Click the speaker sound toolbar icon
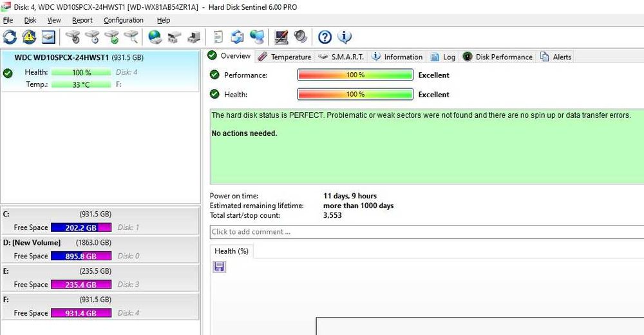 pos(301,37)
